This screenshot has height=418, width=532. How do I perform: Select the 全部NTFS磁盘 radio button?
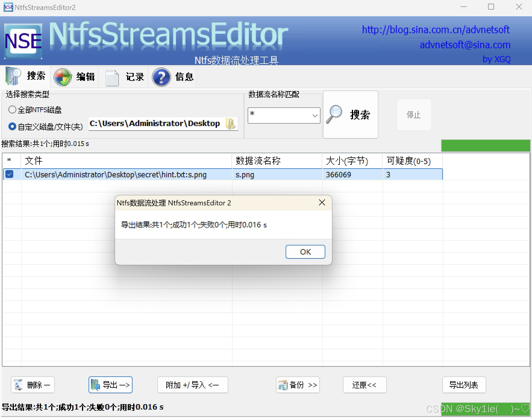coord(12,109)
